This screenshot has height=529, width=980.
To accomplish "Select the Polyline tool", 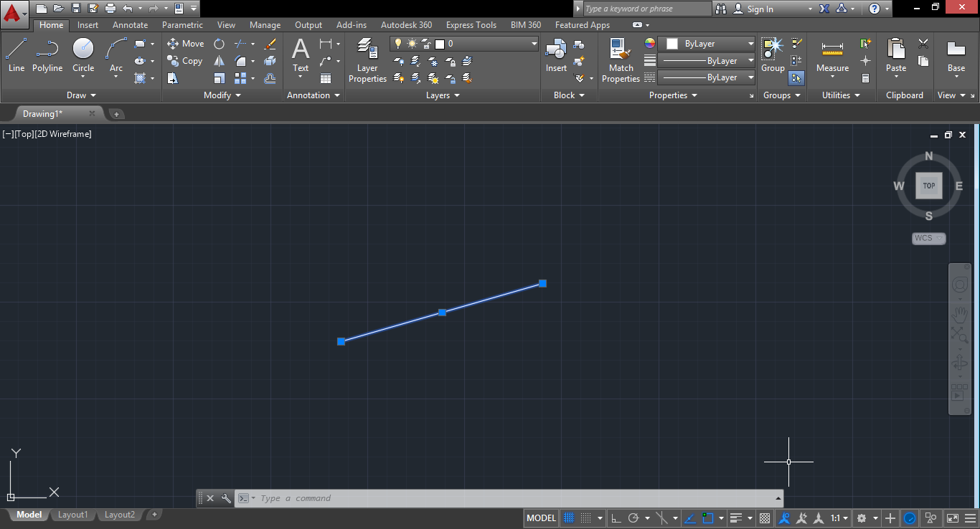I will (47, 55).
